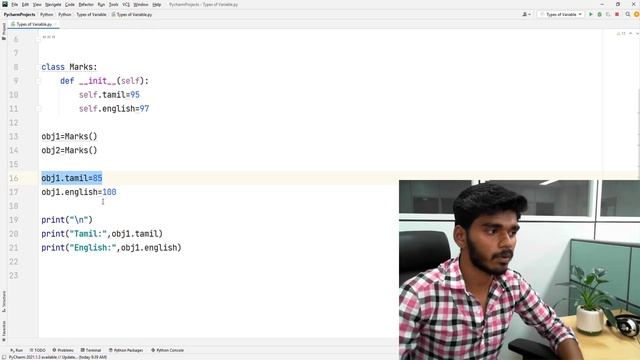
Task: Click the PyCharm logo icon in title bar
Action: [5, 4]
